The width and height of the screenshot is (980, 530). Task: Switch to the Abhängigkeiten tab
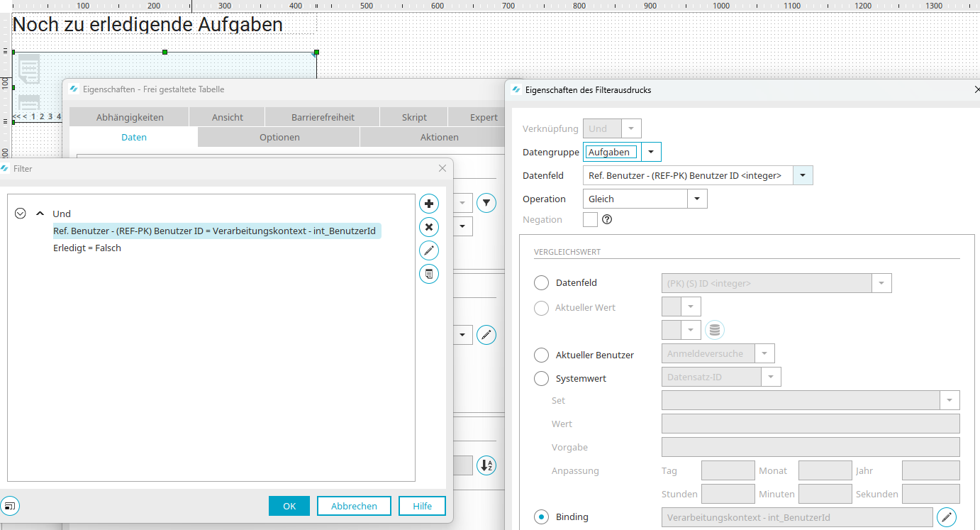[x=130, y=117]
